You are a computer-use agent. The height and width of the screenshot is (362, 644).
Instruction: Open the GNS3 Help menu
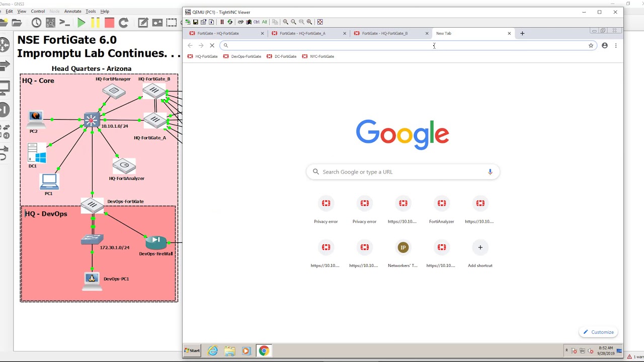click(x=105, y=11)
